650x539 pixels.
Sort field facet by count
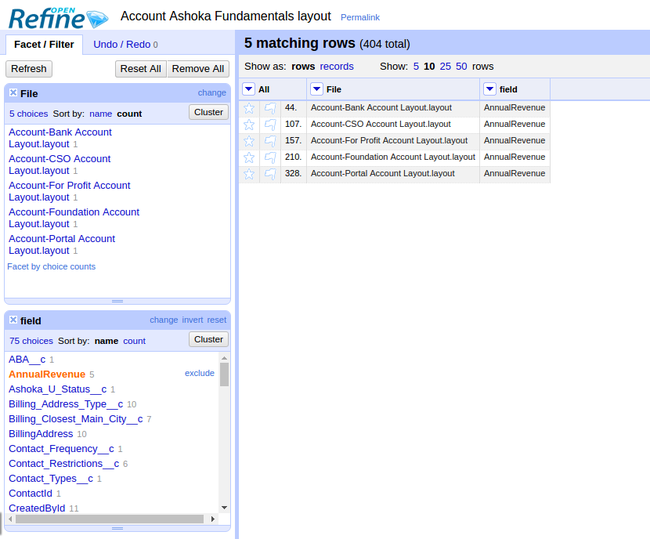(x=134, y=341)
